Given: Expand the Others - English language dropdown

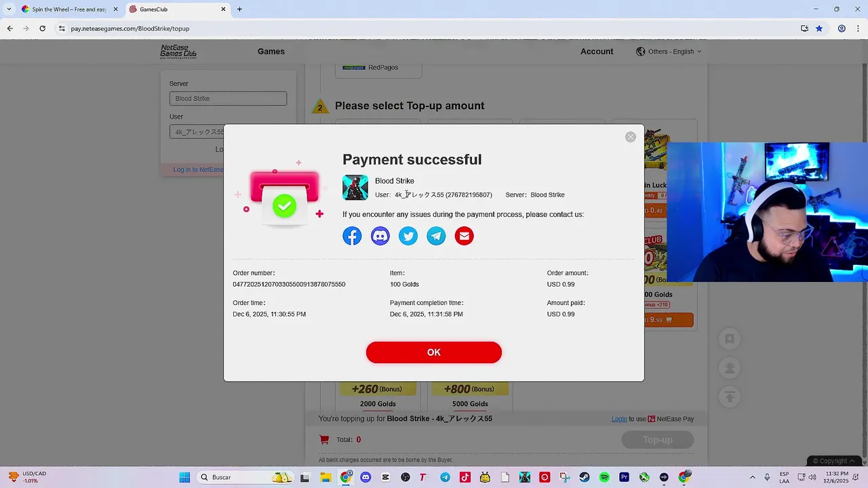Looking at the screenshot, I should click(x=669, y=52).
